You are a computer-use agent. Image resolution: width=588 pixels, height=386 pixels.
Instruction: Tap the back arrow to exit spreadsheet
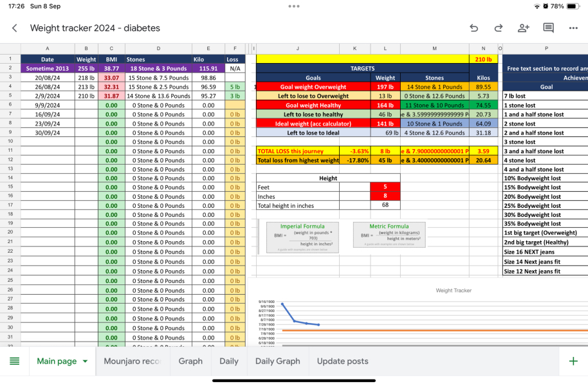[x=15, y=28]
